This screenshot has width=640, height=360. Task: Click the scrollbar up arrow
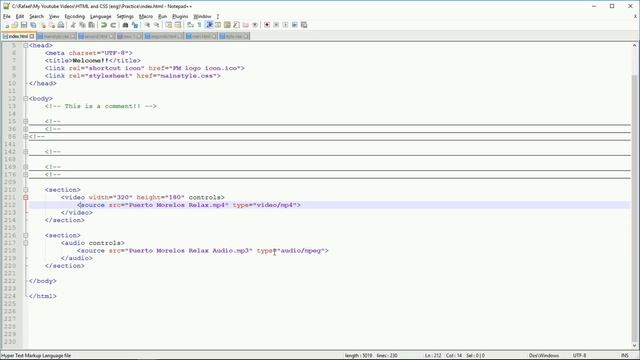635,45
